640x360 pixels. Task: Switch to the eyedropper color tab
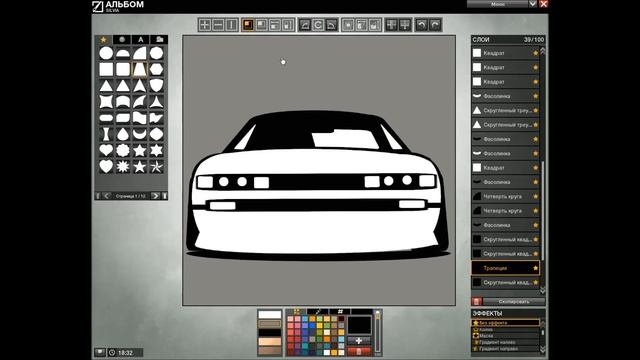(x=318, y=312)
